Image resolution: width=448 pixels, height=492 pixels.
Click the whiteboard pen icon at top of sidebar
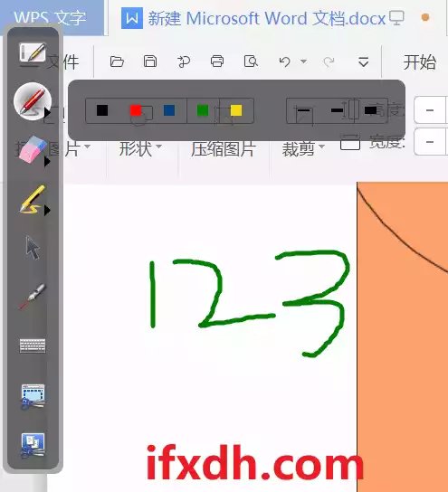33,53
